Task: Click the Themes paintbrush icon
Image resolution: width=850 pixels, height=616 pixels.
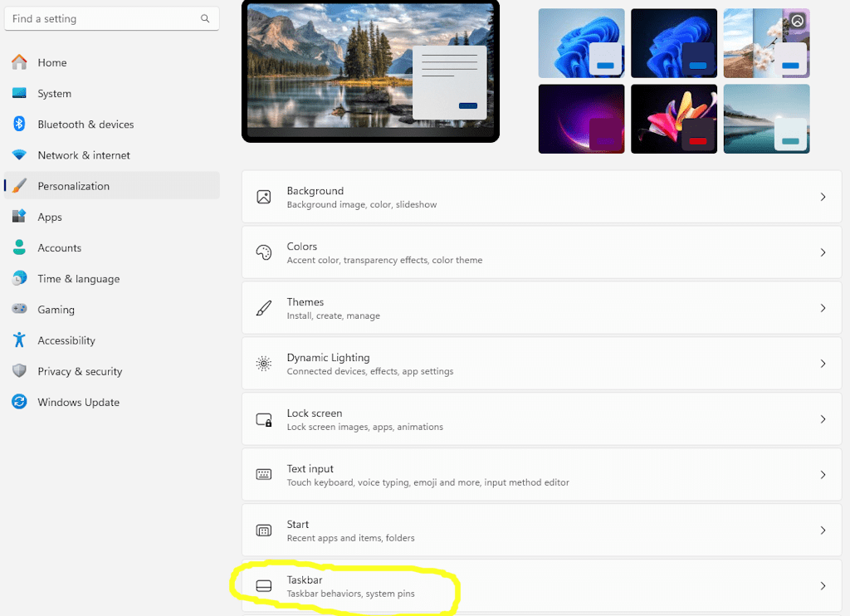Action: 263,307
